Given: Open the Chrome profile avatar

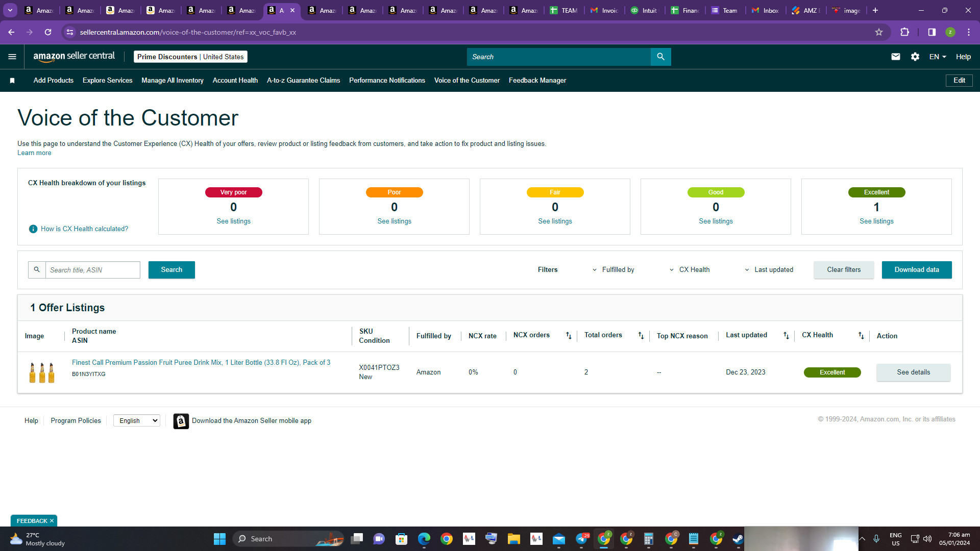Looking at the screenshot, I should point(950,32).
